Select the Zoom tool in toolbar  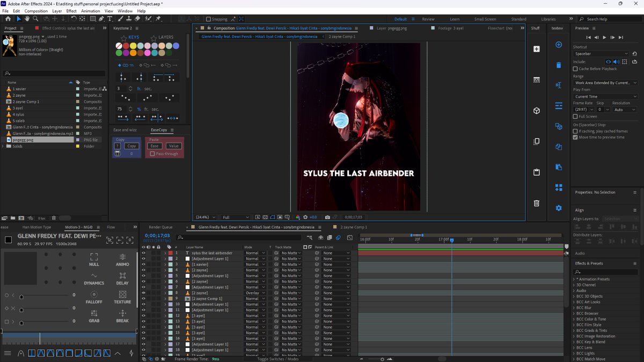pos(35,19)
